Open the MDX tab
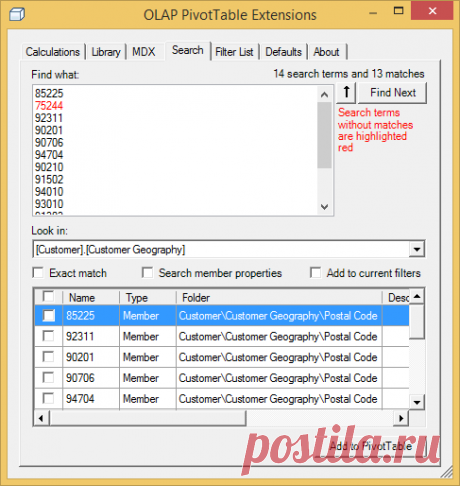The image size is (460, 486). point(144,52)
